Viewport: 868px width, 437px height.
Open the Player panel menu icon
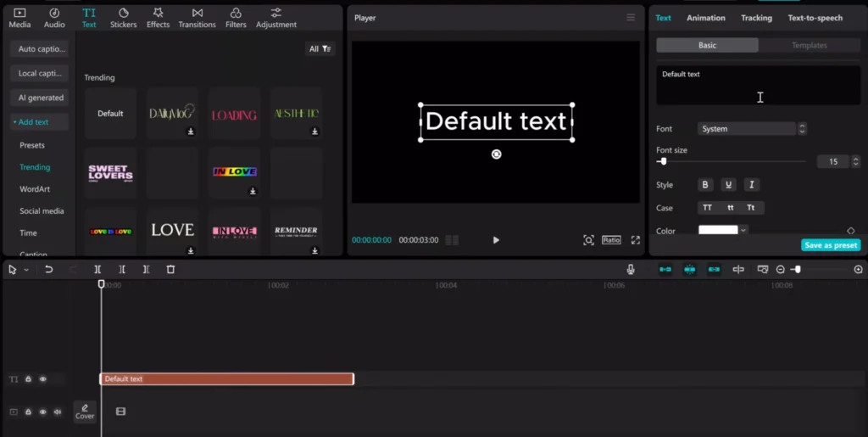(x=631, y=18)
